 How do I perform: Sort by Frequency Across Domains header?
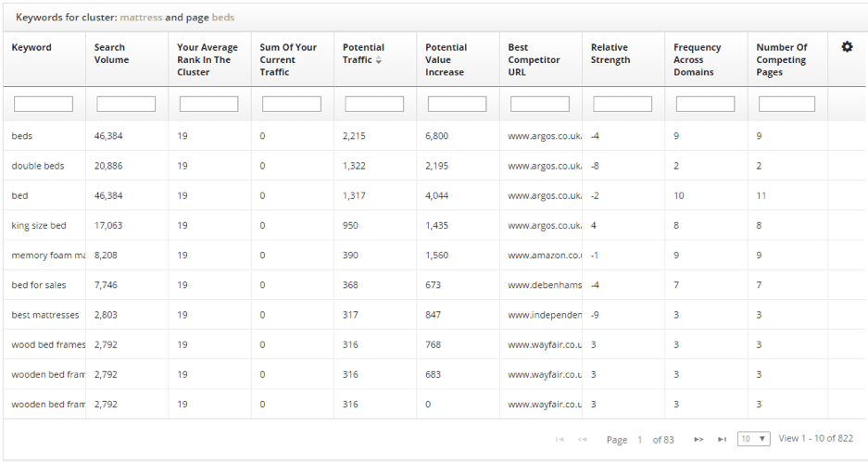(697, 60)
